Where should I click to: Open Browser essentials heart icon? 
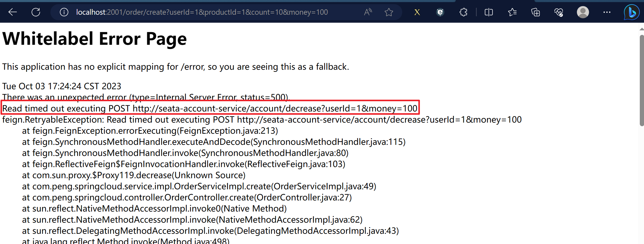[x=559, y=12]
